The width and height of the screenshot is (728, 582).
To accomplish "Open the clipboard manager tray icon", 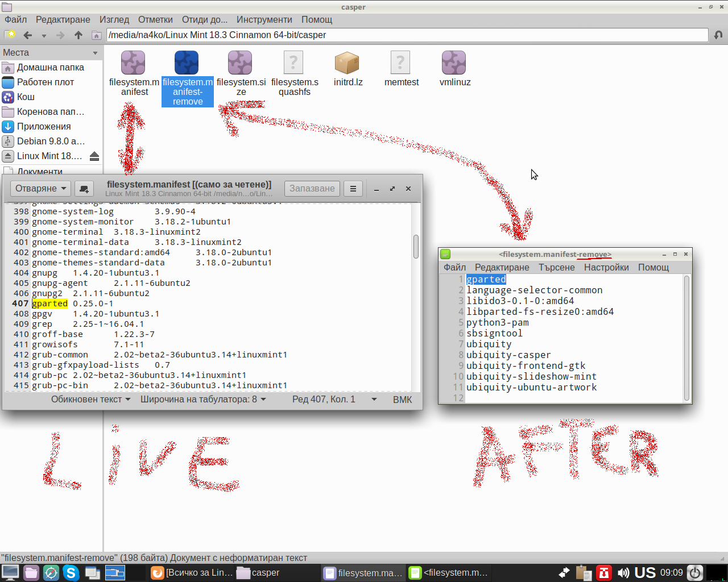I will tap(584, 573).
